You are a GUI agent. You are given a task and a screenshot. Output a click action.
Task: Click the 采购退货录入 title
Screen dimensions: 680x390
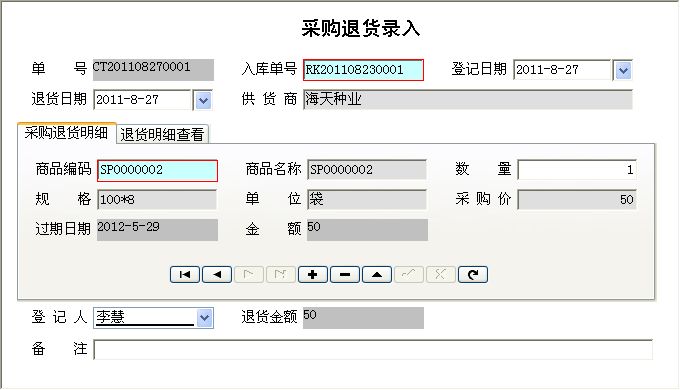click(x=361, y=29)
